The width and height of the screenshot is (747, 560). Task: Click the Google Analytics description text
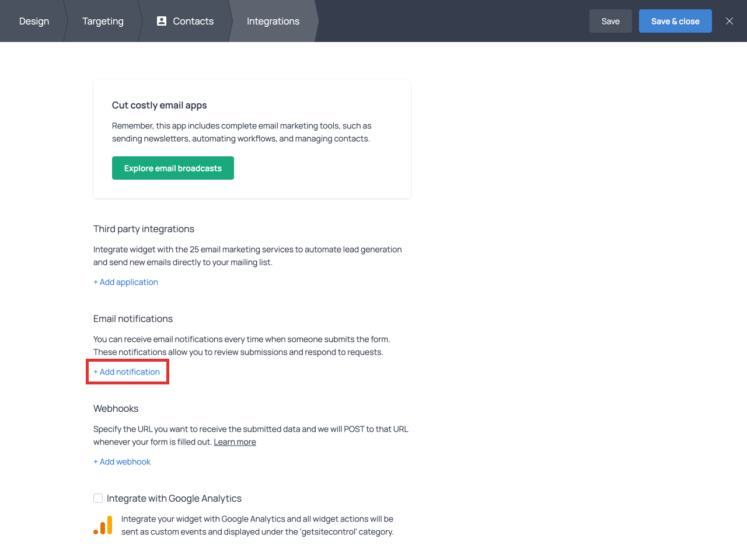(x=257, y=525)
